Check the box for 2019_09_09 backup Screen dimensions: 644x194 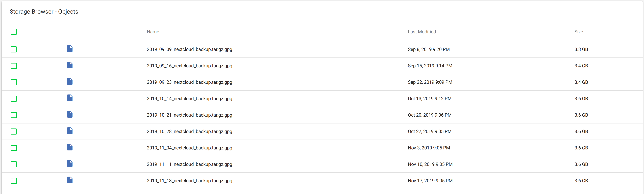[x=14, y=49]
